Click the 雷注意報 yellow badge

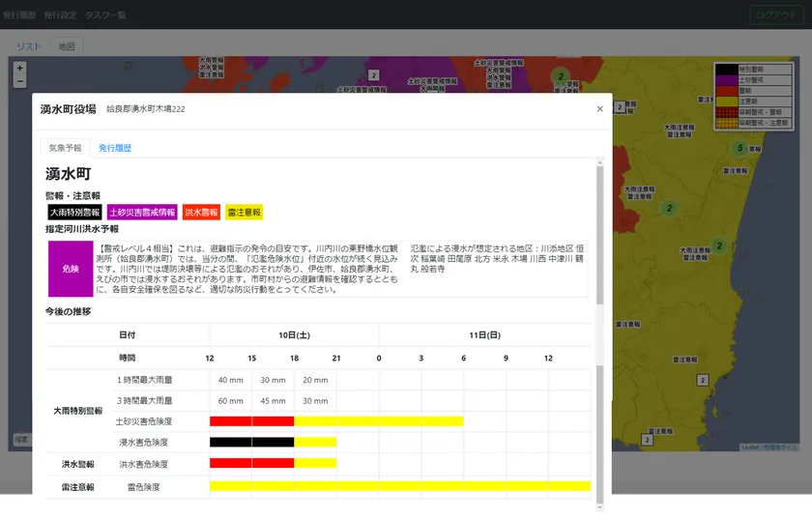pyautogui.click(x=244, y=212)
